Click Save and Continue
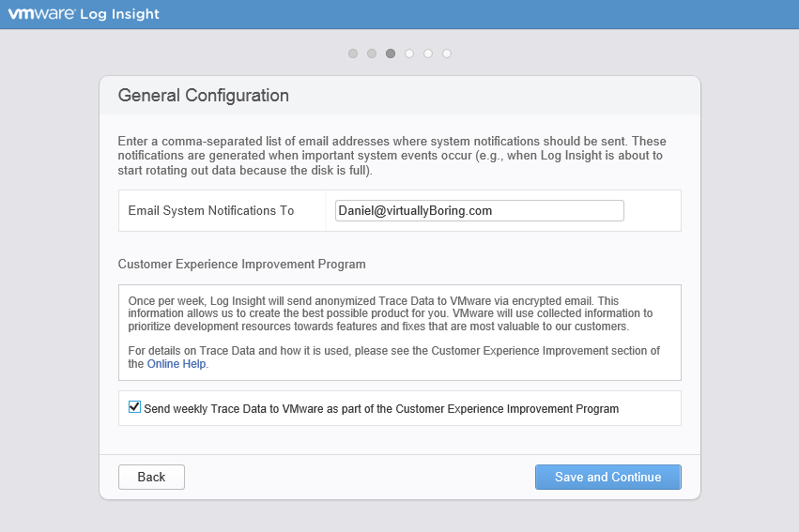The height and width of the screenshot is (532, 799). tap(607, 477)
